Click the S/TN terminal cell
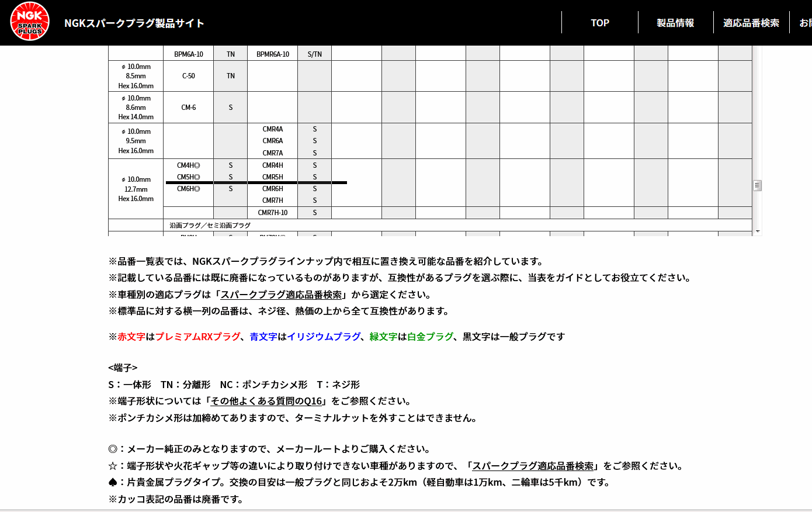This screenshot has height=512, width=812. [315, 54]
